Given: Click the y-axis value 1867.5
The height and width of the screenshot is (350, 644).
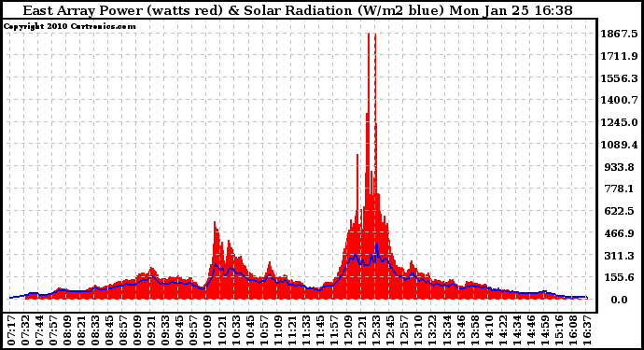Looking at the screenshot, I should pyautogui.click(x=620, y=34).
